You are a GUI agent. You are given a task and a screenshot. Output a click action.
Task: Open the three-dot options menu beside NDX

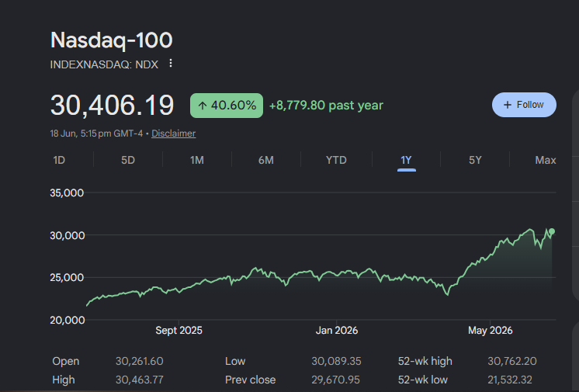coord(171,63)
